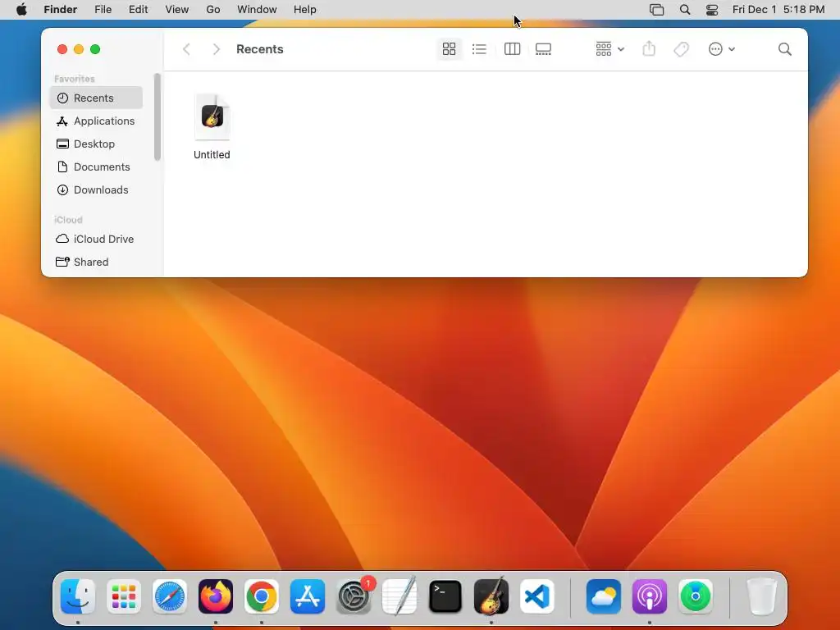Open the Group By dropdown in toolbar
This screenshot has width=840, height=630.
click(609, 49)
